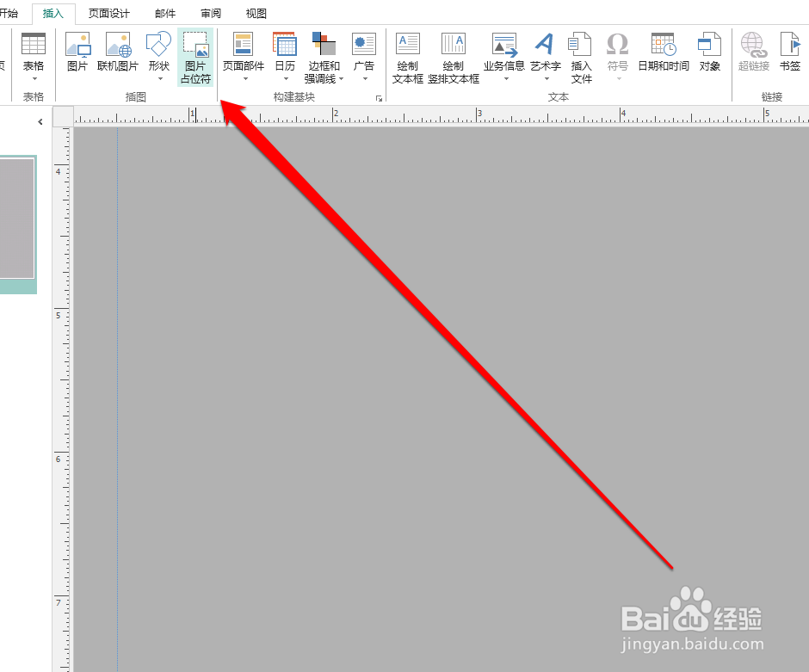Expand the 形状 dropdown arrow

point(160,79)
